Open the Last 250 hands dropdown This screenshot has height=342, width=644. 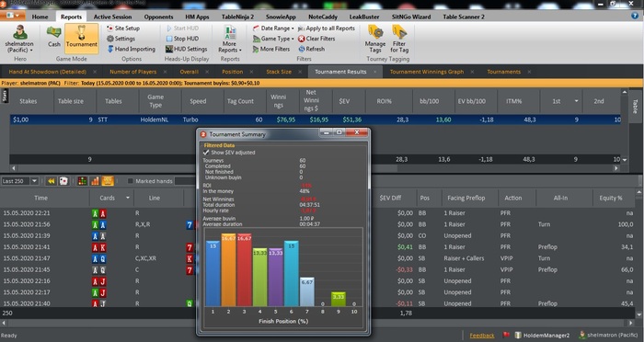tap(35, 181)
